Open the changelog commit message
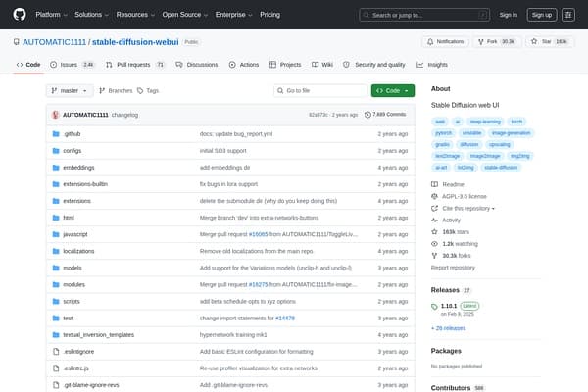The width and height of the screenshot is (588, 392). pyautogui.click(x=124, y=115)
